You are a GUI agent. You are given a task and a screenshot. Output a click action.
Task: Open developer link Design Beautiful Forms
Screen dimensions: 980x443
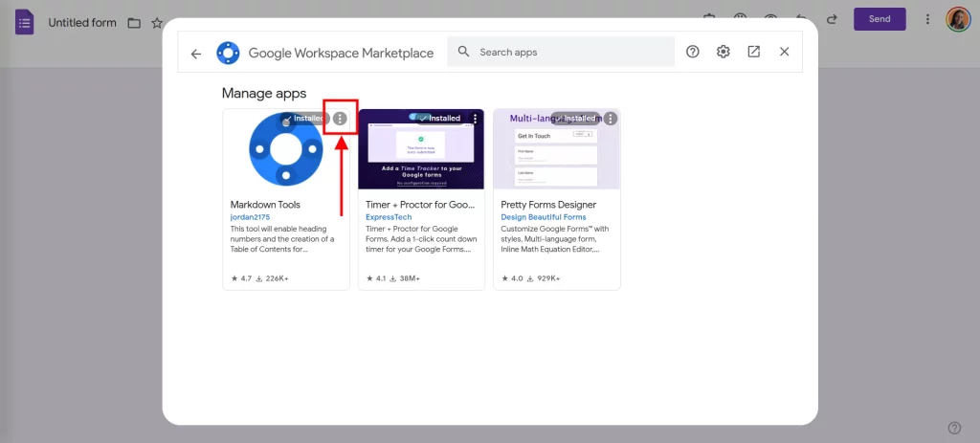click(x=544, y=217)
